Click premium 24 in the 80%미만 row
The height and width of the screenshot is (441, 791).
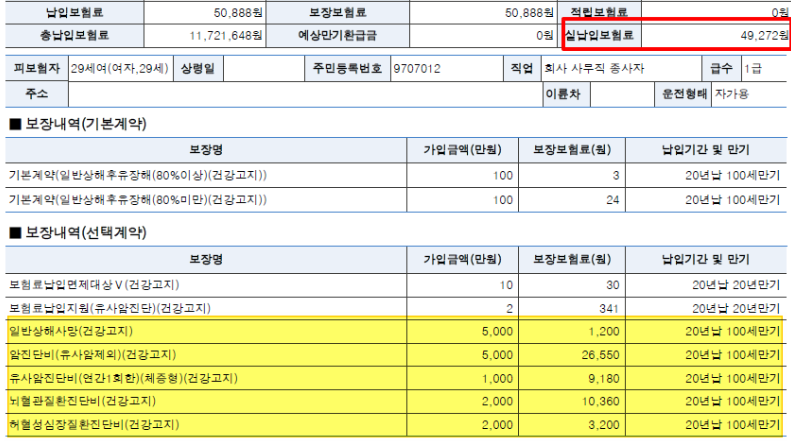(612, 200)
